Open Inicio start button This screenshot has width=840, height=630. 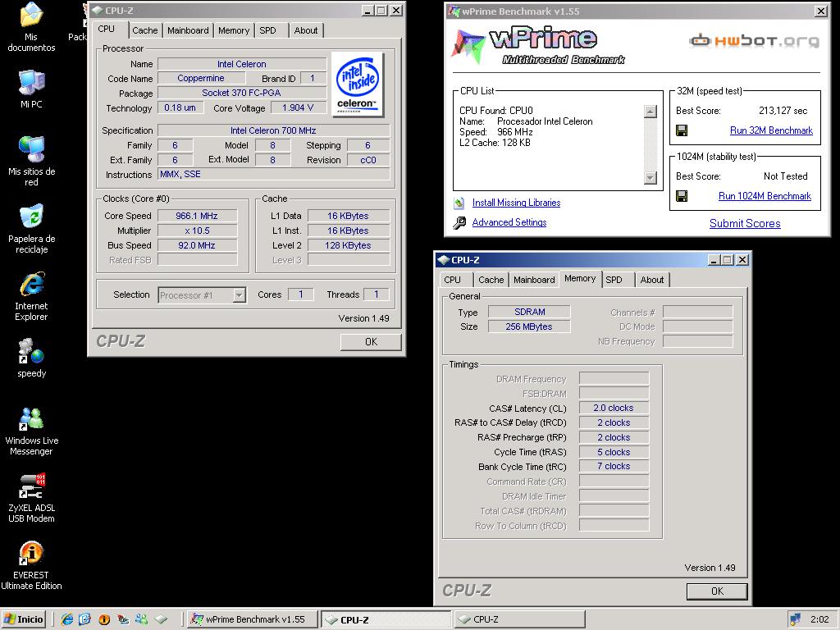coord(24,619)
